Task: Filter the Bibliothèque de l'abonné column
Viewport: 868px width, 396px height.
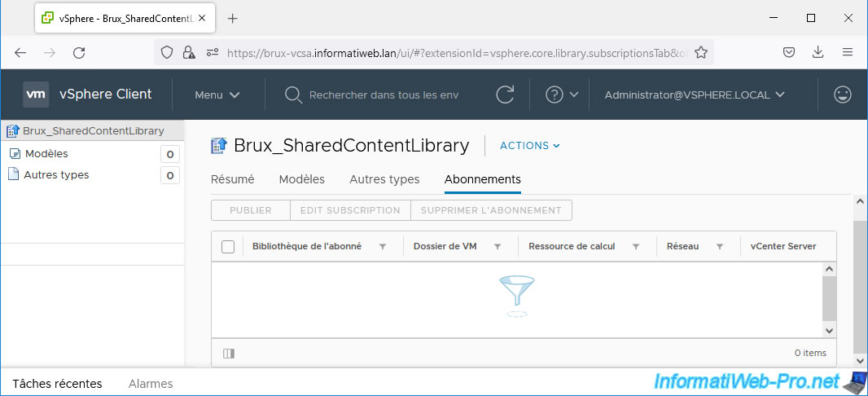Action: (383, 247)
